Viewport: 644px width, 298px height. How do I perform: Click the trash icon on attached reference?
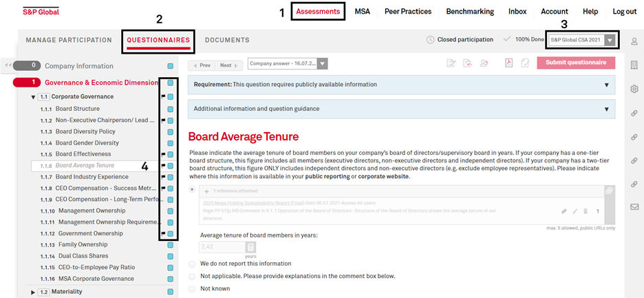[586, 211]
